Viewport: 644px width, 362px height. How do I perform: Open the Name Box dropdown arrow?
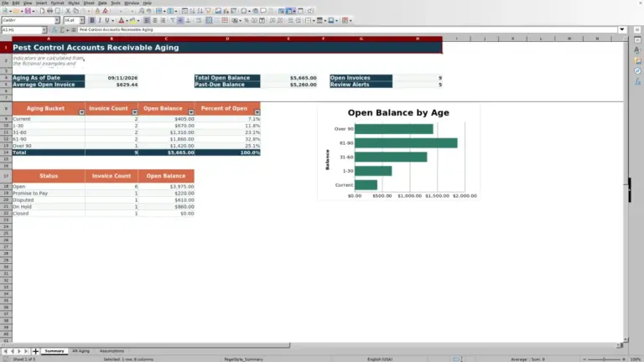(x=44, y=29)
